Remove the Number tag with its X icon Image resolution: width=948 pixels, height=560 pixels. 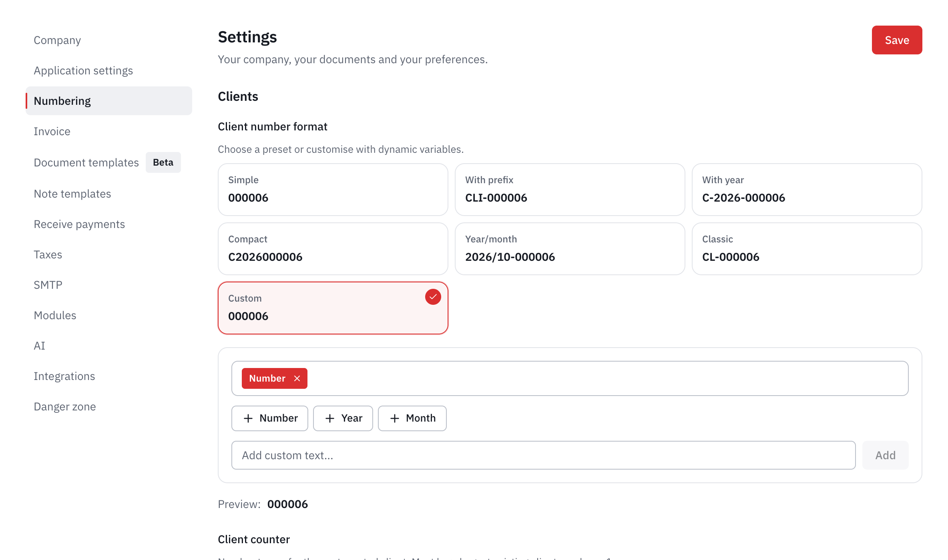coord(297,378)
